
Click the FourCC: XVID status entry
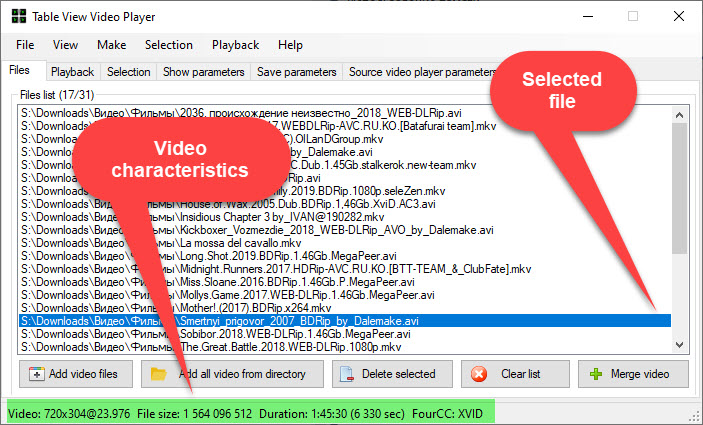pos(447,413)
